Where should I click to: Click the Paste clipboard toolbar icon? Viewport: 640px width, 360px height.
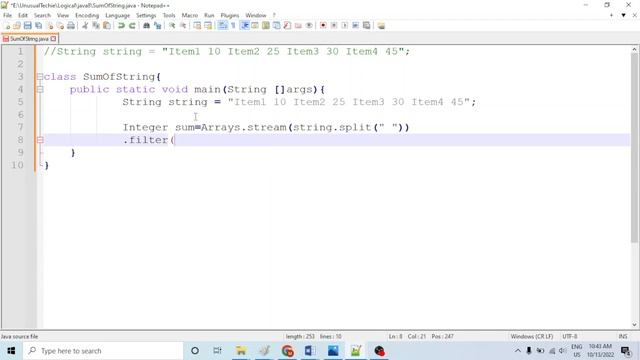point(107,26)
